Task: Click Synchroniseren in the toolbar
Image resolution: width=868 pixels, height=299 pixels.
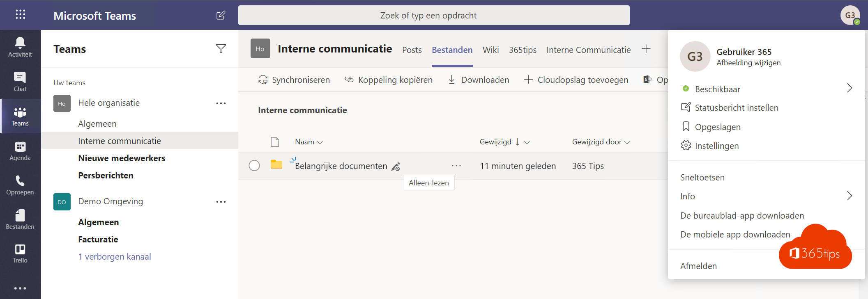Action: tap(294, 80)
